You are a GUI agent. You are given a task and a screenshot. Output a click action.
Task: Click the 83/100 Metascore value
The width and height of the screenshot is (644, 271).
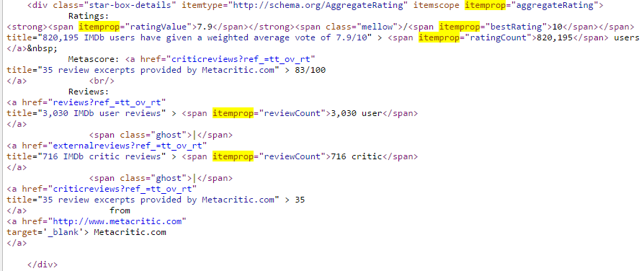coord(310,70)
